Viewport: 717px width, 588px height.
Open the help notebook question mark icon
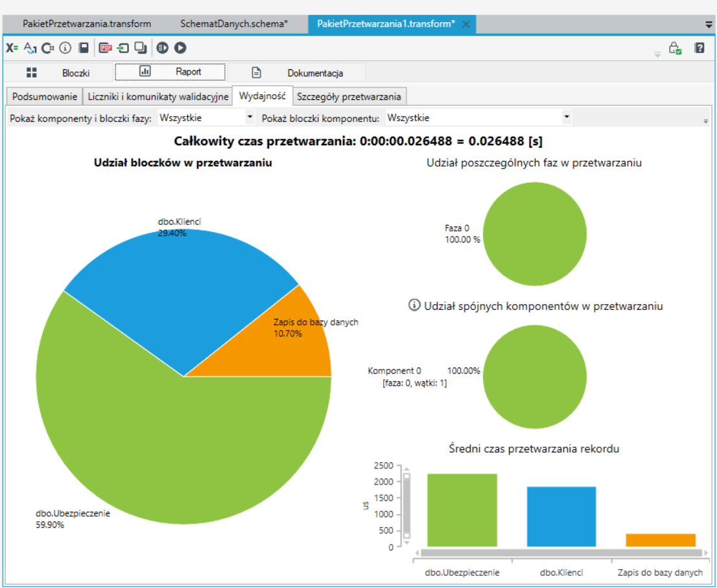click(699, 48)
